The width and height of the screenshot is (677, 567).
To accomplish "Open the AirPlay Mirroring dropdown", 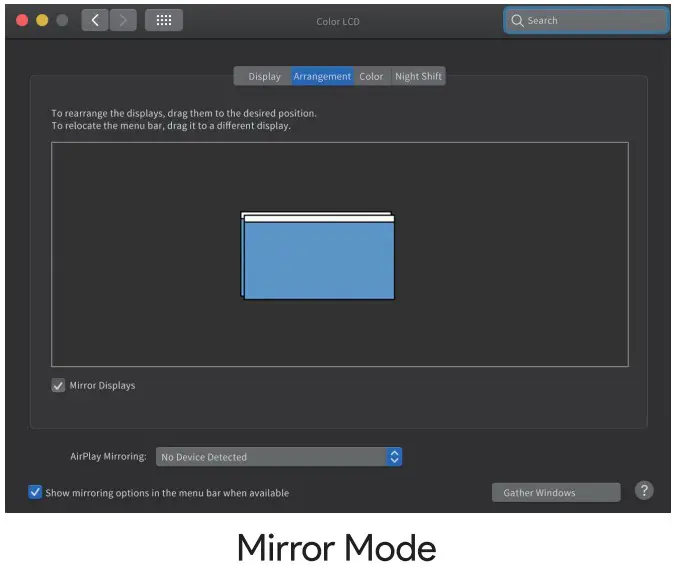I will (x=279, y=457).
